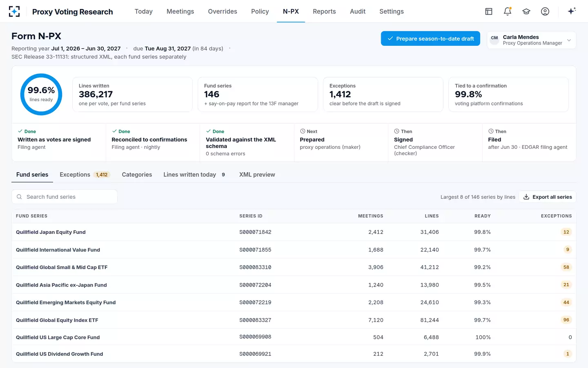Click exceptions badge 96 for Global Equity Index ETF
The height and width of the screenshot is (368, 588).
click(566, 320)
